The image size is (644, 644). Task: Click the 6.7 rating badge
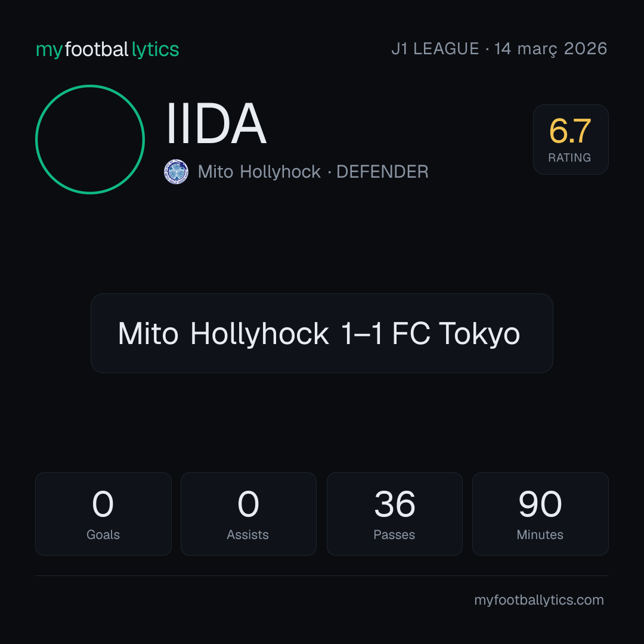pos(571,139)
